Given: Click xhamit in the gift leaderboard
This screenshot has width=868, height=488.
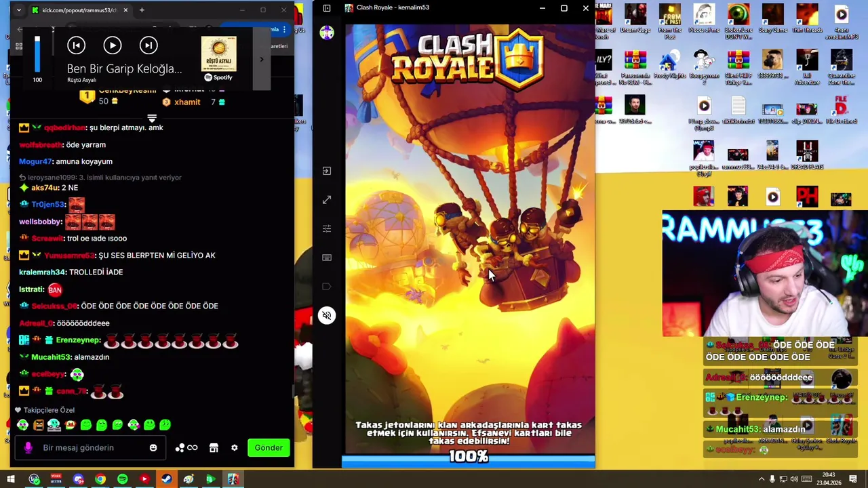Looking at the screenshot, I should pyautogui.click(x=187, y=102).
